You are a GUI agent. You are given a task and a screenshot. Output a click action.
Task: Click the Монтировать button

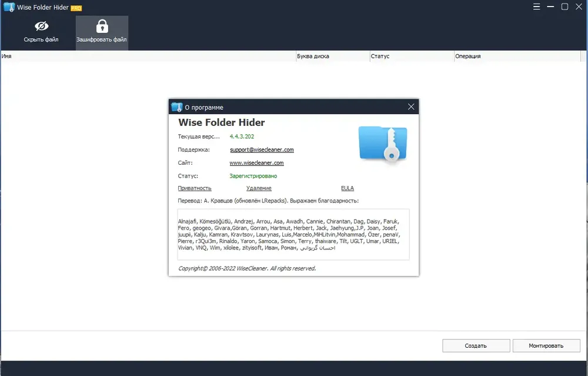coord(546,345)
